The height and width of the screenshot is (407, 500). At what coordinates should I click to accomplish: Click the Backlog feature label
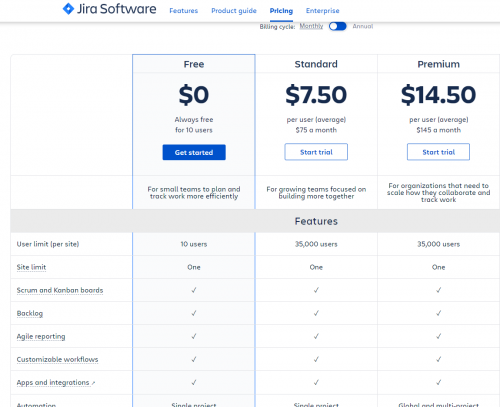coord(30,313)
